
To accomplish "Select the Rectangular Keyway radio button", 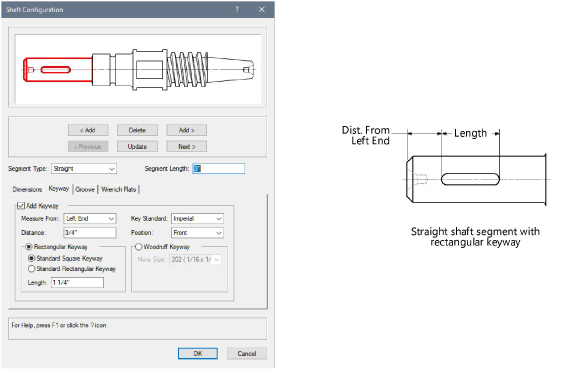I will tap(28, 247).
